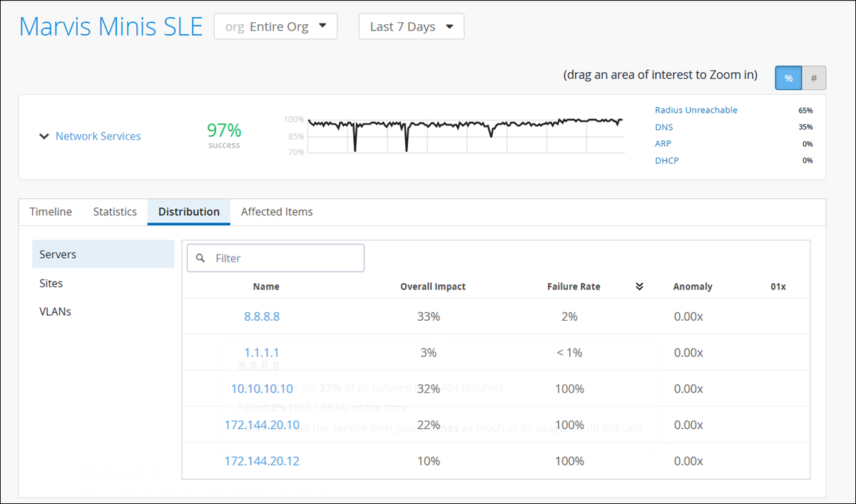Viewport: 856px width, 504px height.
Task: Sort by the Overall Impact column header
Action: (432, 287)
